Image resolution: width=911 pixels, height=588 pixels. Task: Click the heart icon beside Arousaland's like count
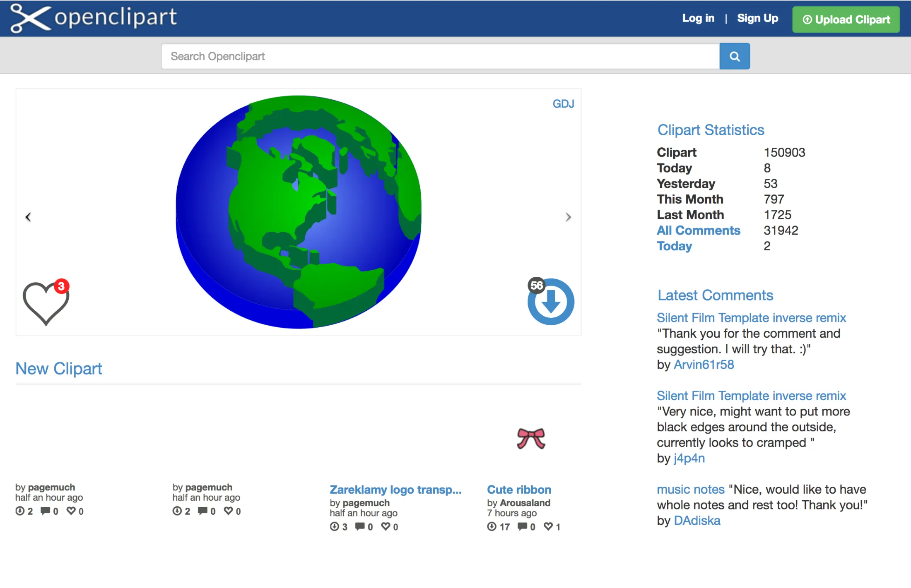[x=548, y=527]
